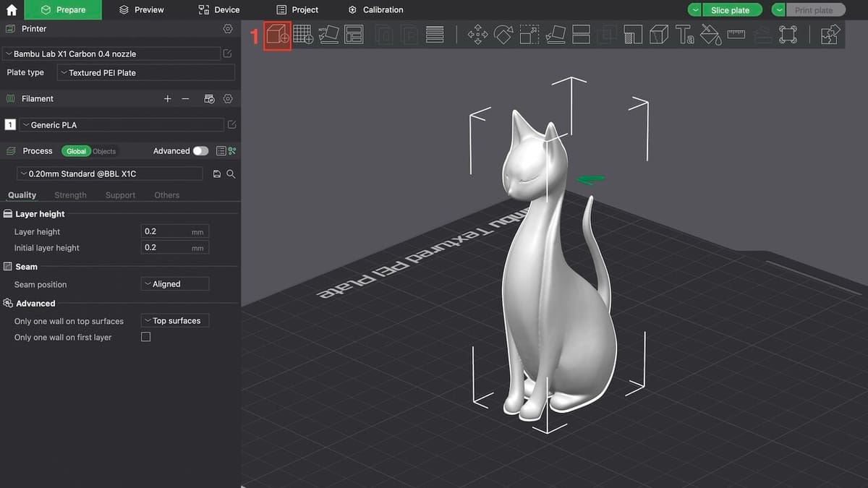Add a filament with the plus button
Screen dimensions: 868x488
[168, 99]
